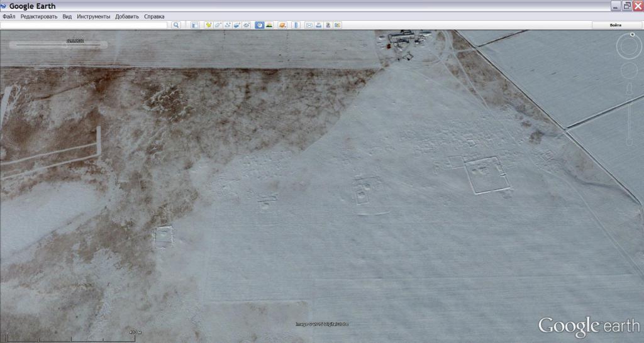Open the ruler measurement tool
644x343 pixels.
tap(296, 25)
